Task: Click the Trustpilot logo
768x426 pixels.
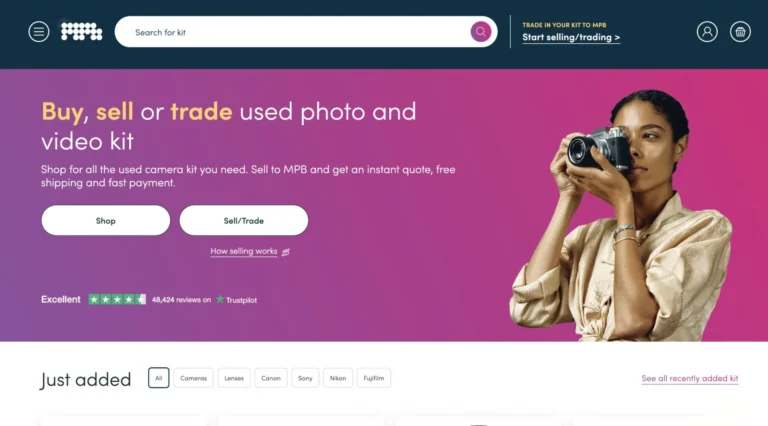Action: 237,300
